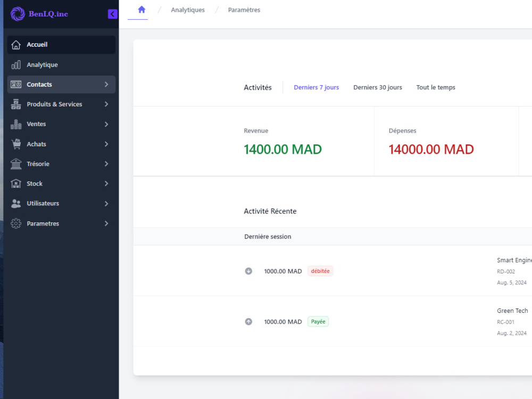Select the Achats menu label
532x399 pixels.
point(36,144)
